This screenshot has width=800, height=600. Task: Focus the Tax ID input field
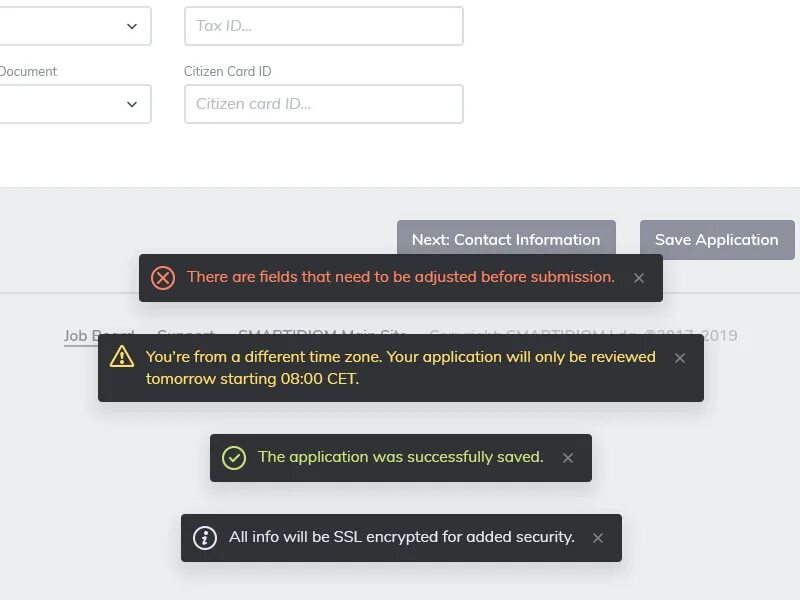tap(323, 26)
